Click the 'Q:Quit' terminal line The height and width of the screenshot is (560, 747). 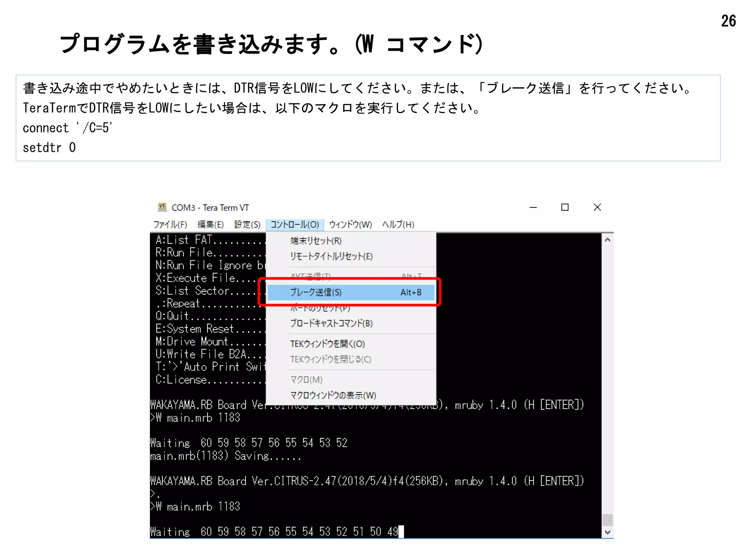211,316
